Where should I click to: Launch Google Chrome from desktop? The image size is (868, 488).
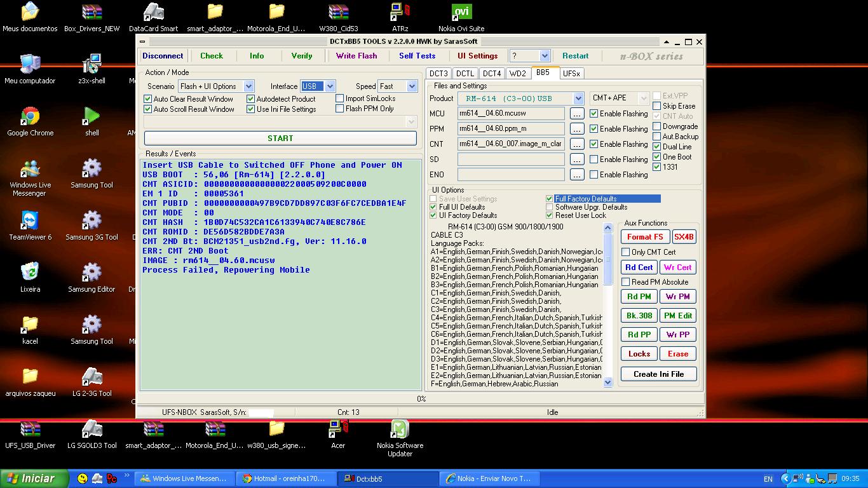(30, 121)
